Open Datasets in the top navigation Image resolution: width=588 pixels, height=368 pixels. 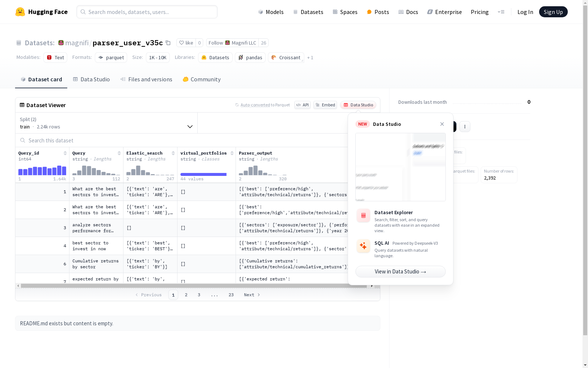click(308, 12)
